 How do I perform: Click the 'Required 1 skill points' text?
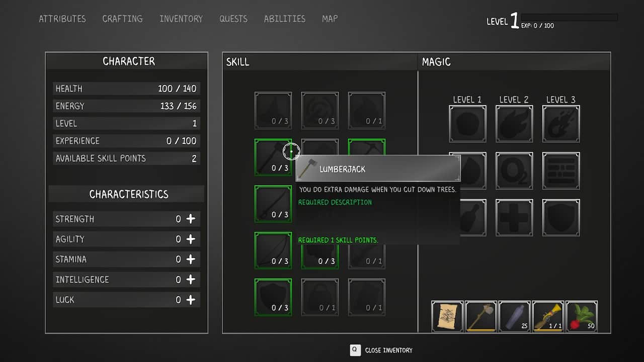[x=338, y=240]
